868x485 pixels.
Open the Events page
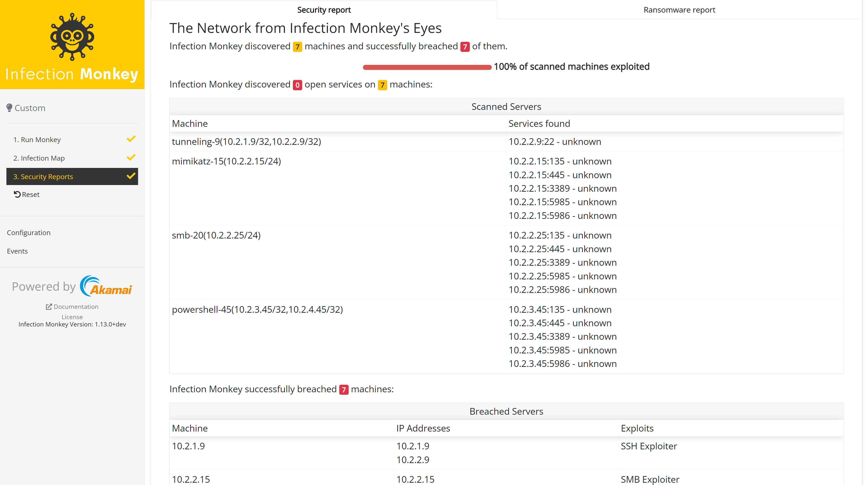click(x=17, y=251)
